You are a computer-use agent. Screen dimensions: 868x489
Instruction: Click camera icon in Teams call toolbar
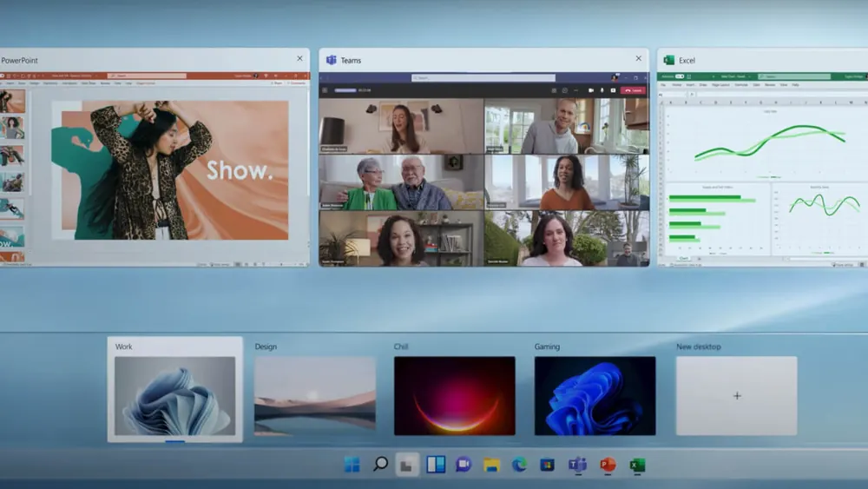tap(590, 90)
